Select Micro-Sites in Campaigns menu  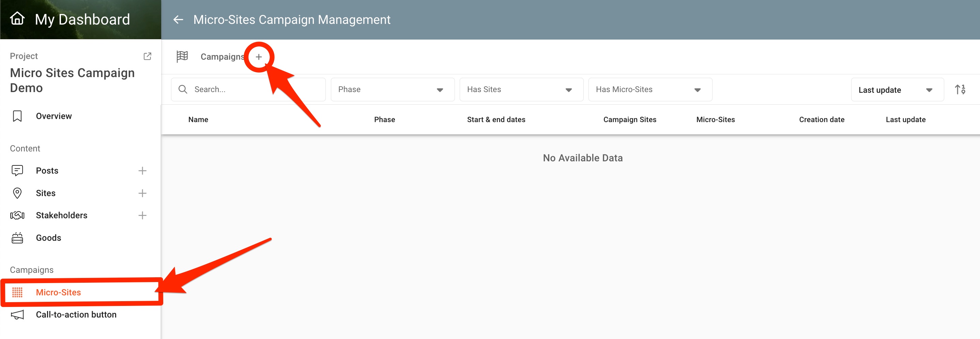point(58,292)
